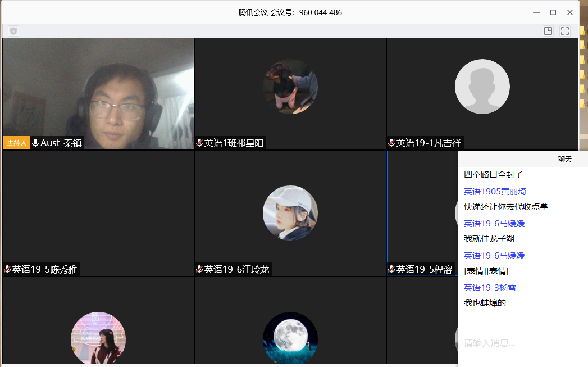Click the muted mic icon of 英语19-5程溶

click(x=391, y=270)
